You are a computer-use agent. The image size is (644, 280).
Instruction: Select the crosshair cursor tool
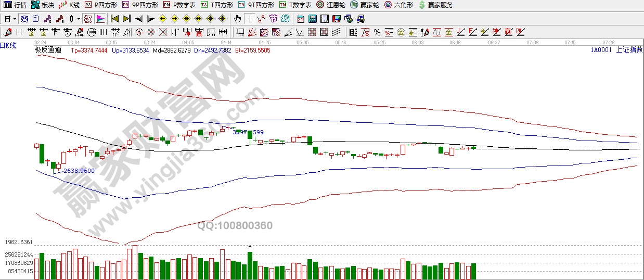[250, 19]
